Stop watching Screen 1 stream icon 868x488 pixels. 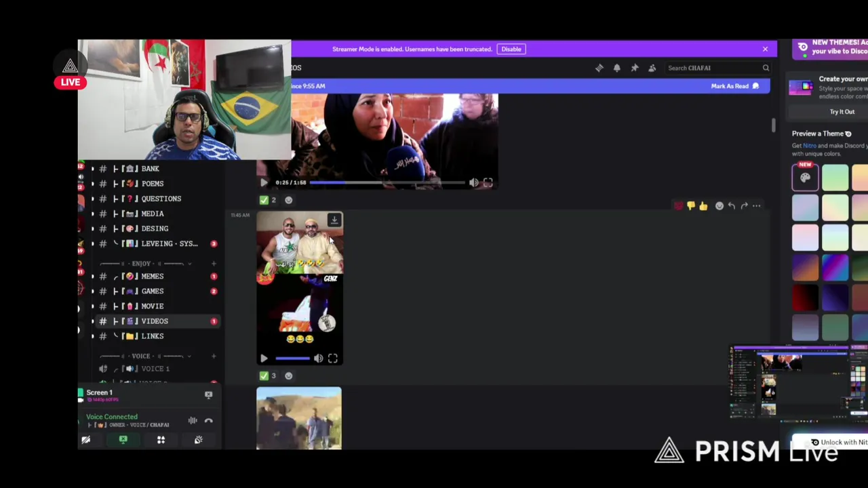click(x=208, y=394)
